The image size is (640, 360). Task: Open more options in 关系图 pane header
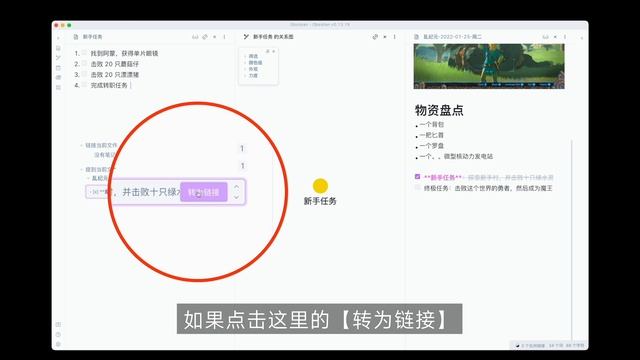(x=395, y=37)
